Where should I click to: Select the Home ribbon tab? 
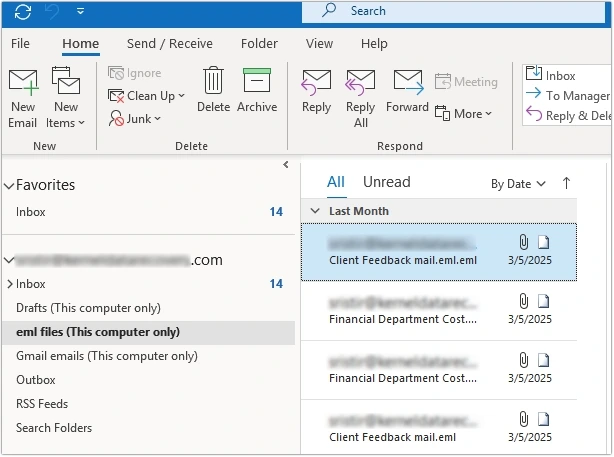coord(81,43)
